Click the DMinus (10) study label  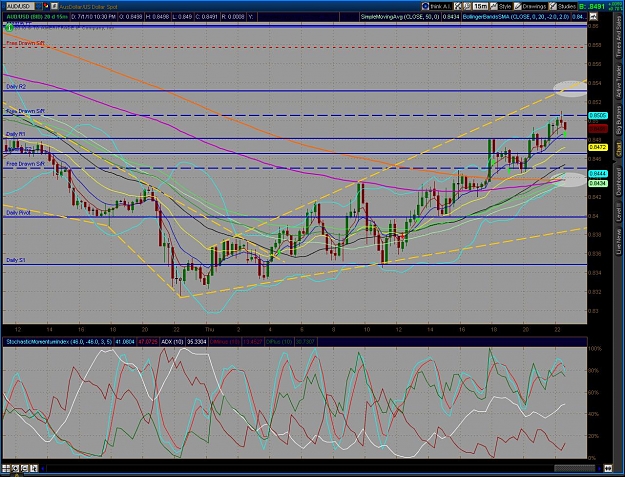[224, 342]
